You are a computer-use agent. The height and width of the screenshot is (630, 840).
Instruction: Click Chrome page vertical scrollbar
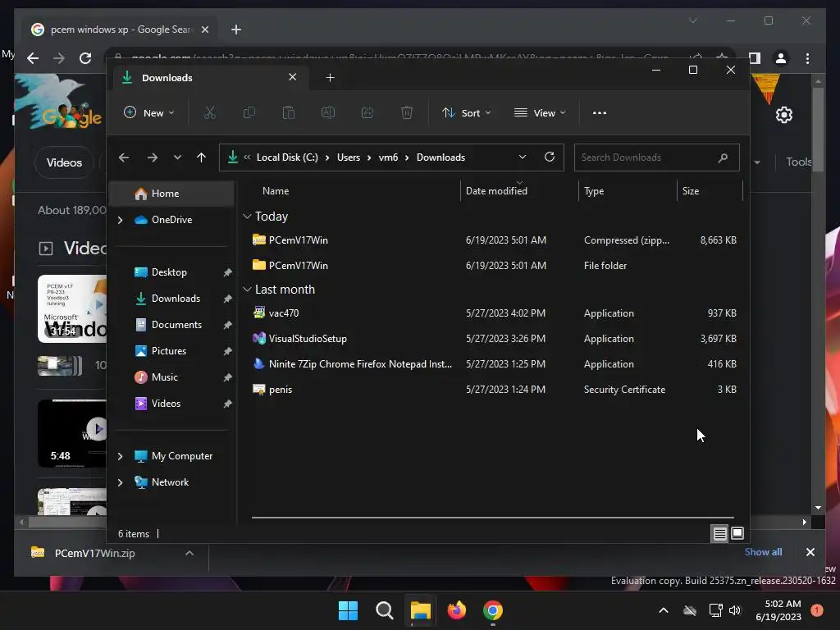(818, 129)
